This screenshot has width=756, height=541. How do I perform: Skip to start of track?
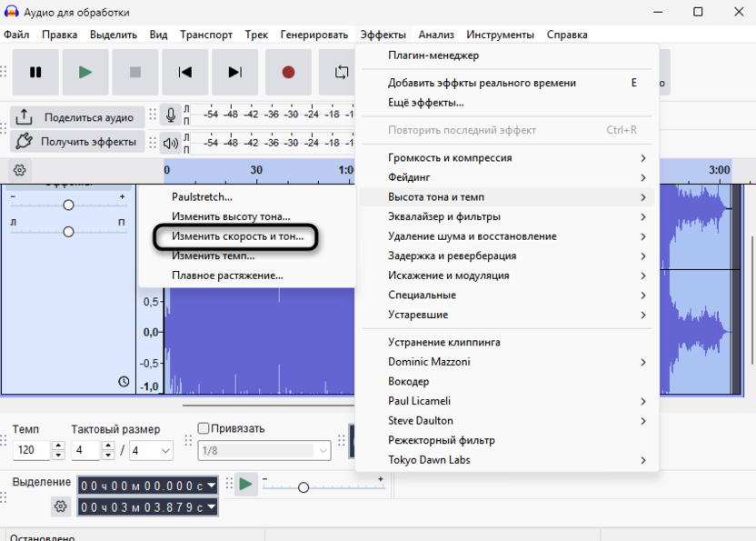[x=185, y=72]
